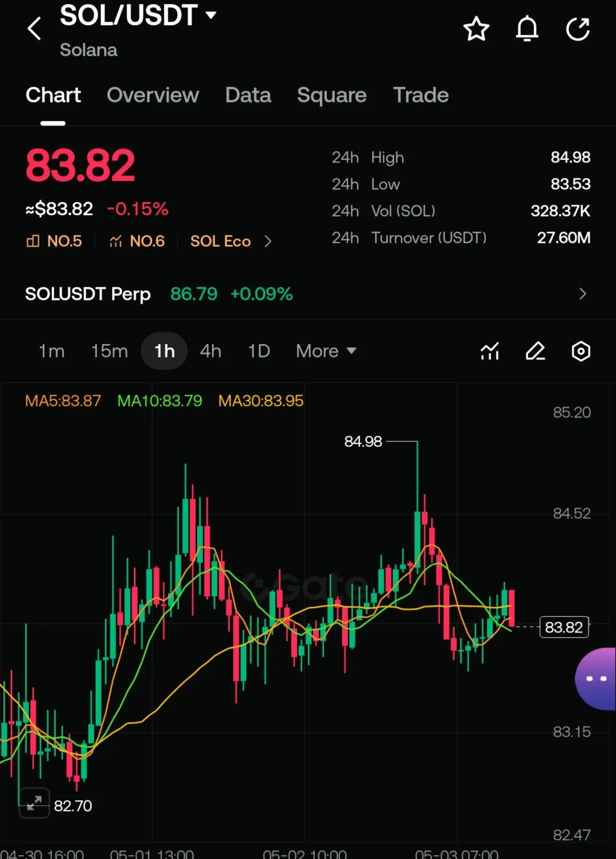Screen dimensions: 616x859
Task: Select the 1h timeframe
Action: coord(164,351)
